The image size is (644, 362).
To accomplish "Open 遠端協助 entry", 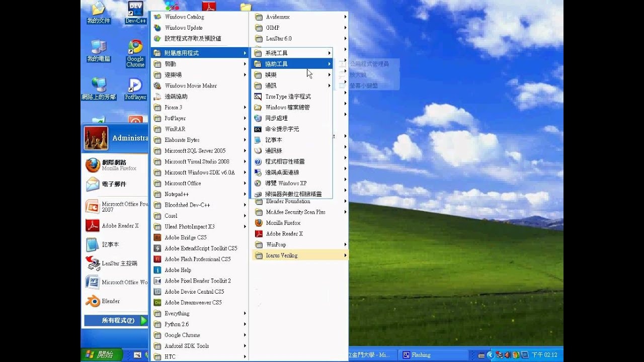I will click(x=199, y=97).
